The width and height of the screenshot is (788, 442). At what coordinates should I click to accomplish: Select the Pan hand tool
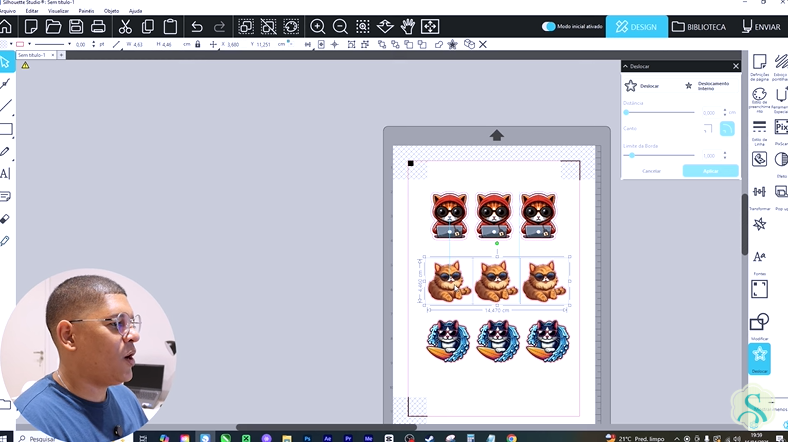408,26
